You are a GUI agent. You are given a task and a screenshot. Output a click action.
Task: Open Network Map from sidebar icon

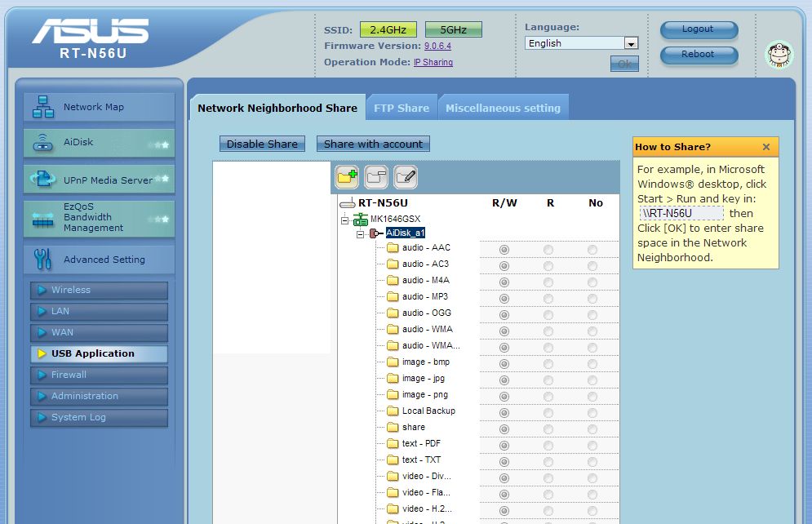click(42, 107)
